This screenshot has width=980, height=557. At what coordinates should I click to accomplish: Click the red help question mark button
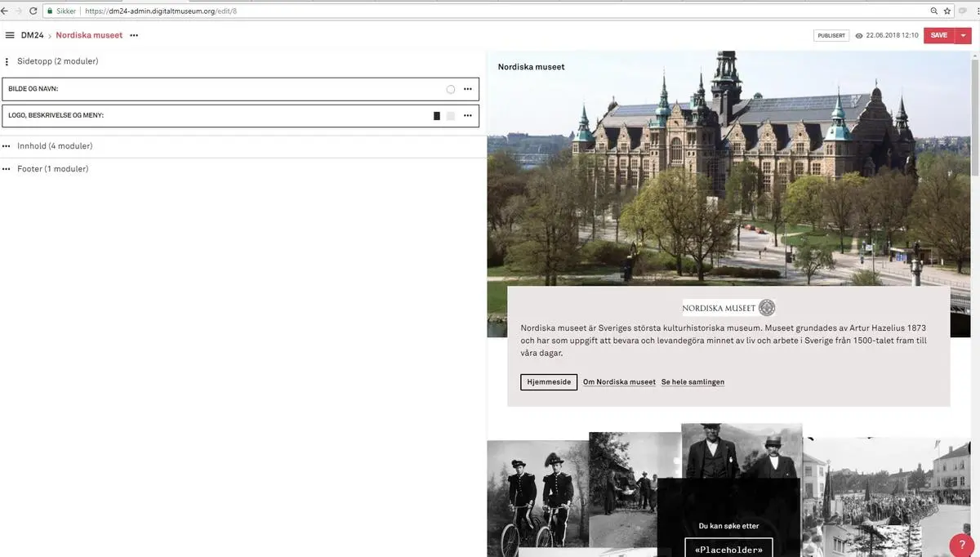(962, 545)
